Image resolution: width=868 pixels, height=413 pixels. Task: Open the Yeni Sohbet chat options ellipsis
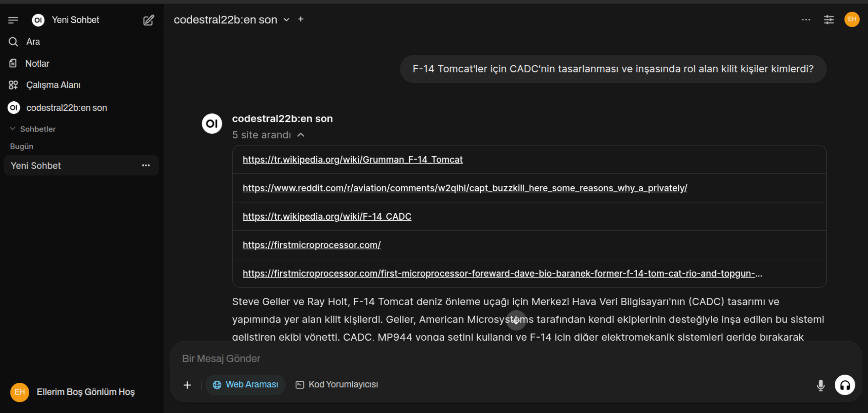pos(146,166)
